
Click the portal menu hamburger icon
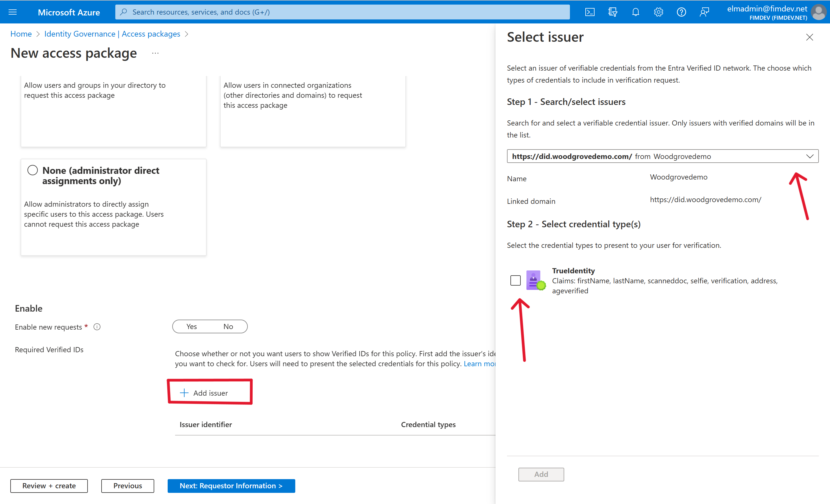point(13,12)
